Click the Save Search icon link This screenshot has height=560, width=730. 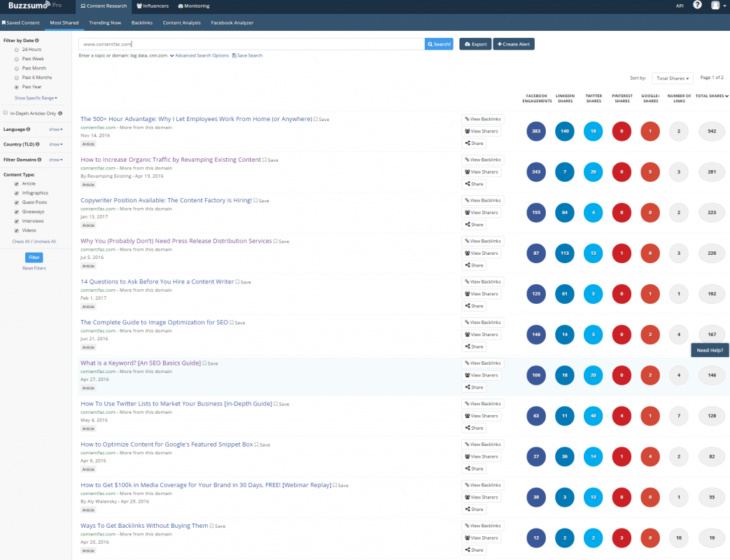tap(247, 55)
